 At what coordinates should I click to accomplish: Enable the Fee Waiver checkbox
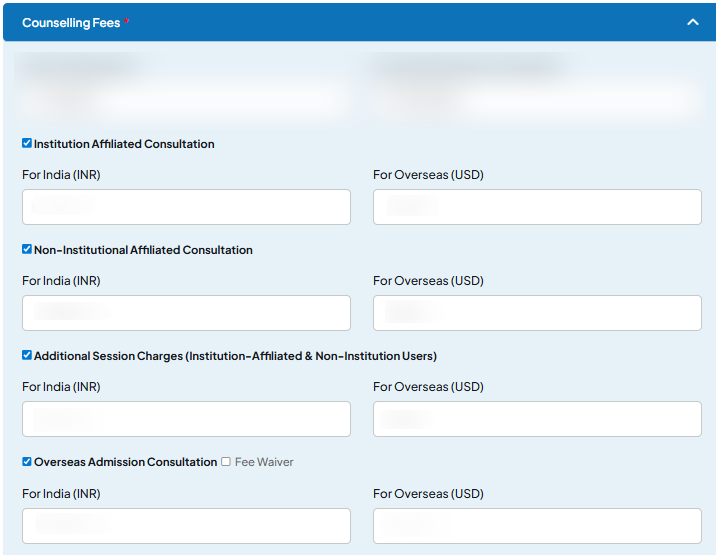point(226,461)
